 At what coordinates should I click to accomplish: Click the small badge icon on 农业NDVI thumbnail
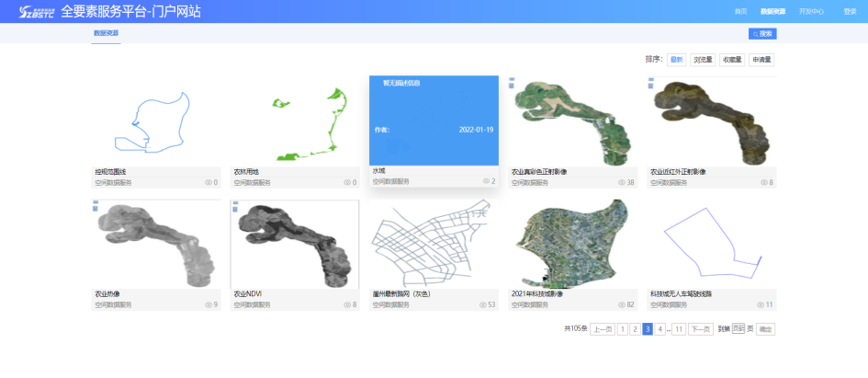(235, 207)
